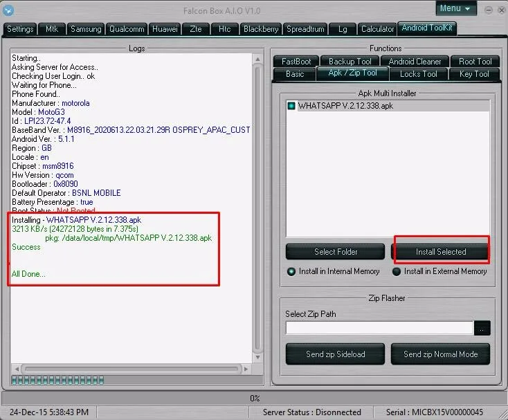Click the logs horizontal scrollbar thumb
This screenshot has width=508, height=420.
tap(131, 369)
